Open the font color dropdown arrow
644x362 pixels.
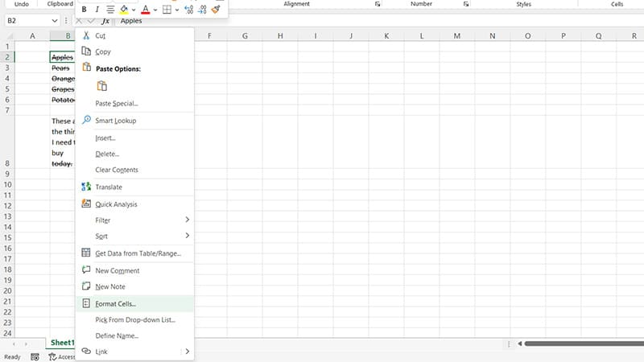click(155, 10)
